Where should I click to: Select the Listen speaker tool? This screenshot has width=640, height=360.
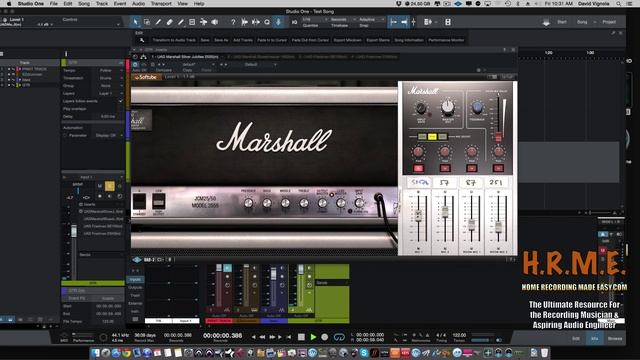pyautogui.click(x=215, y=22)
